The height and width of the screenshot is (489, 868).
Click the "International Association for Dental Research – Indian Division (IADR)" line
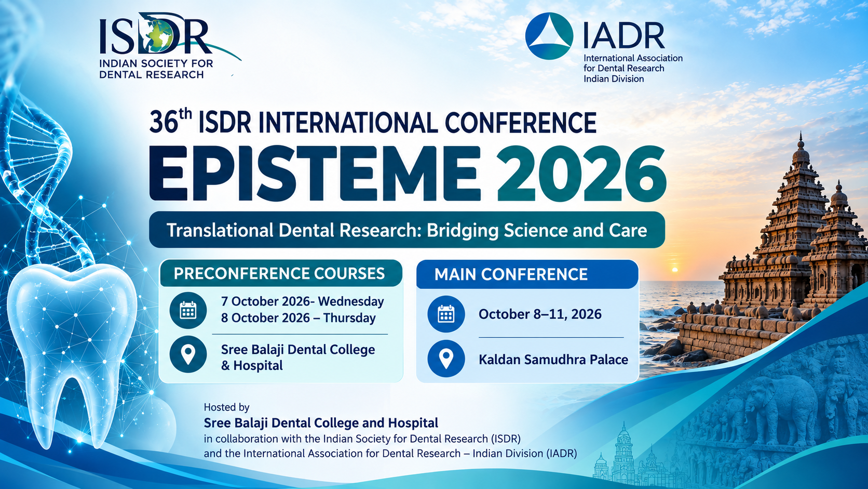pyautogui.click(x=390, y=453)
